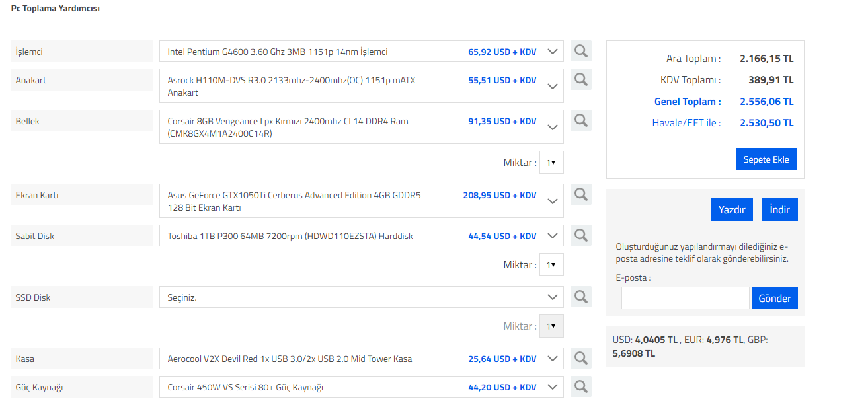
Task: Click the İşlemci category label
Action: click(82, 52)
